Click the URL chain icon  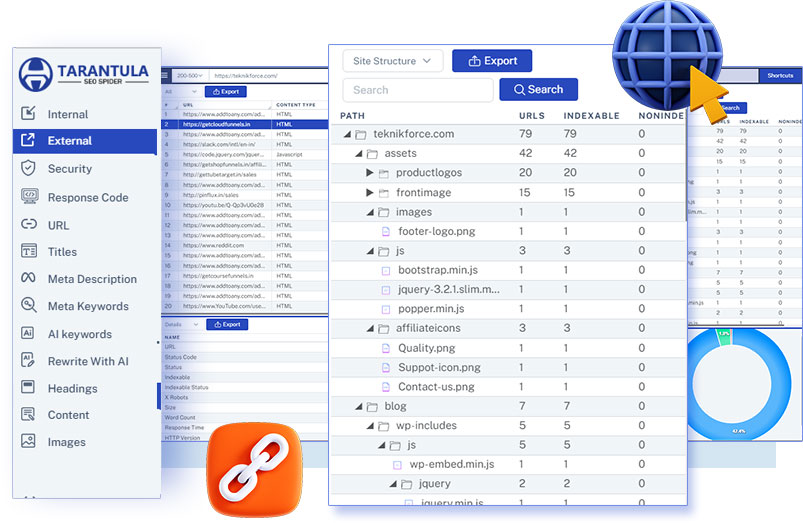[x=29, y=224]
